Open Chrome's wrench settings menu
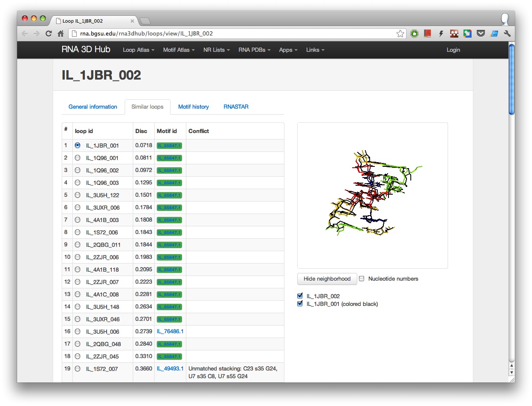Screen dimensions: 532x406 507,34
